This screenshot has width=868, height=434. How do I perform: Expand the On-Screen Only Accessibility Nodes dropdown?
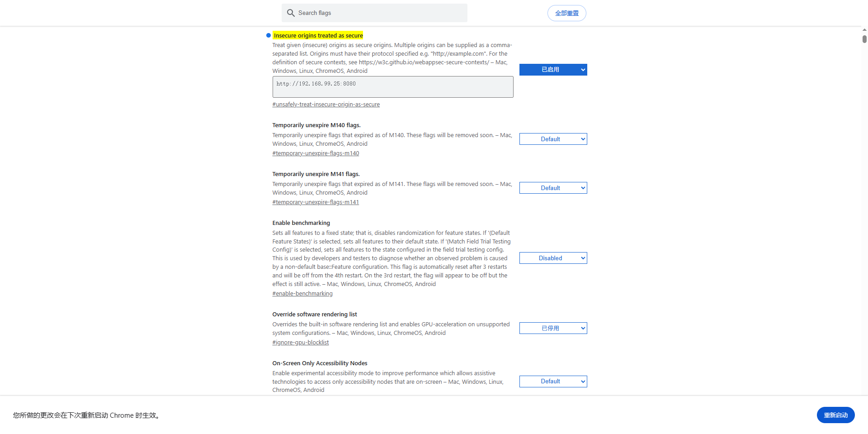coord(553,382)
